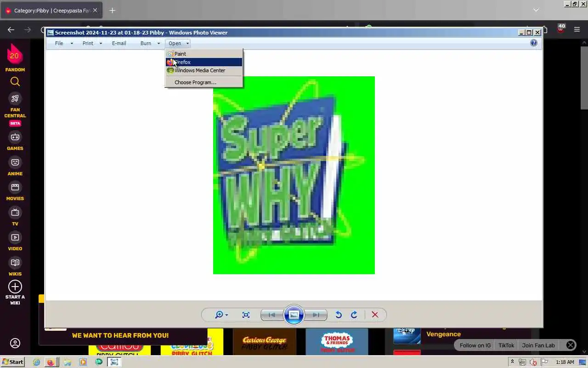Click Join Fan Lab link
The image size is (588, 368).
(538, 345)
